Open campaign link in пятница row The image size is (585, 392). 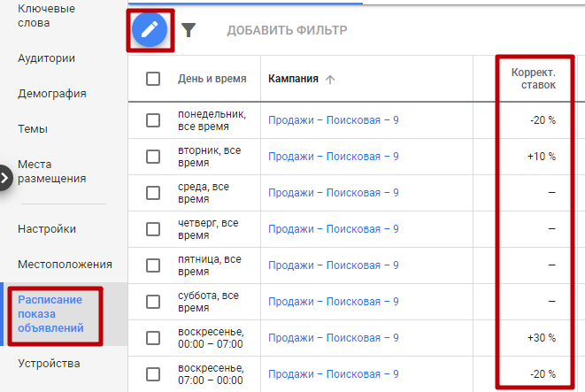pyautogui.click(x=334, y=265)
